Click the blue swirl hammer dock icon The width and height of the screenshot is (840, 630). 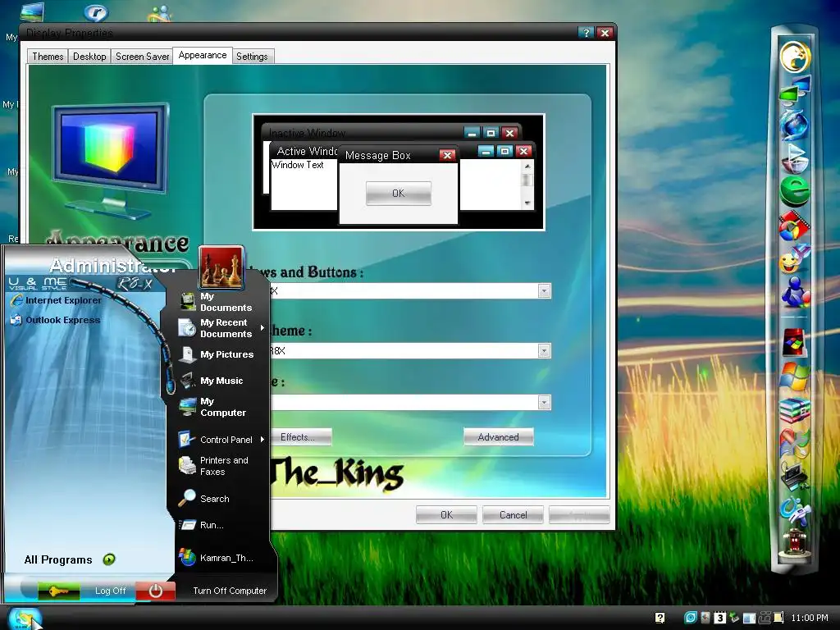pos(794,510)
